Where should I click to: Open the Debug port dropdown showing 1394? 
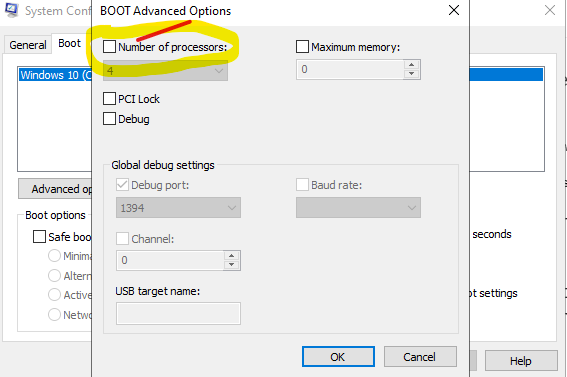(178, 207)
